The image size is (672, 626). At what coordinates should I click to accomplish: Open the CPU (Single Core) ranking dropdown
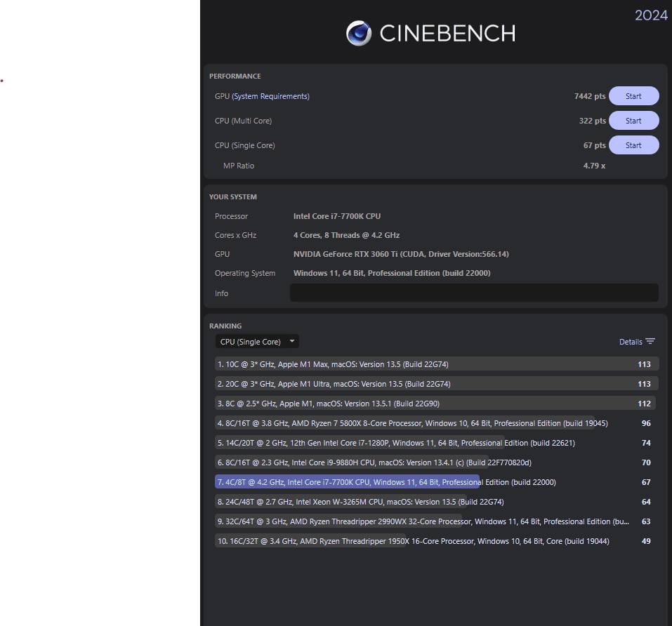point(257,342)
